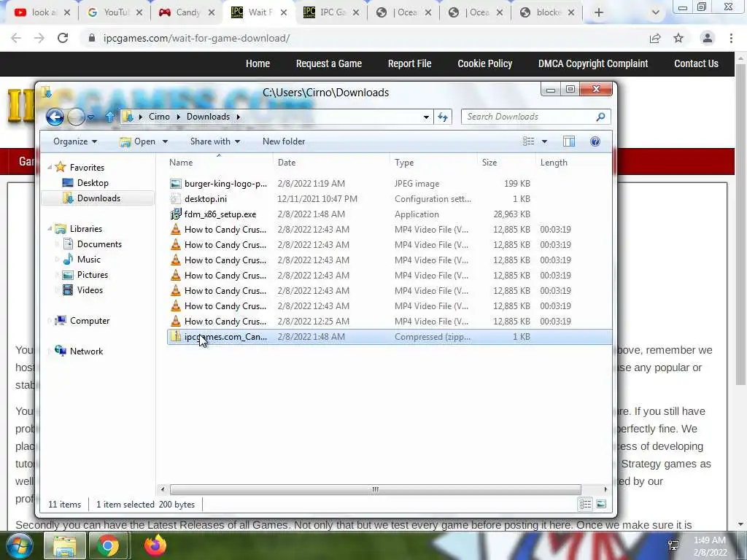
Task: Click Downloads breadcrumb in address bar
Action: (x=208, y=117)
